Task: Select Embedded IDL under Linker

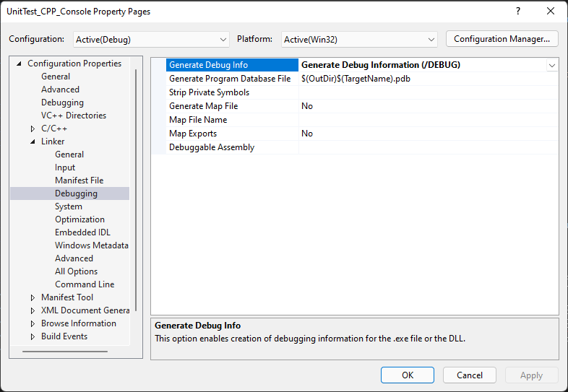Action: [82, 232]
